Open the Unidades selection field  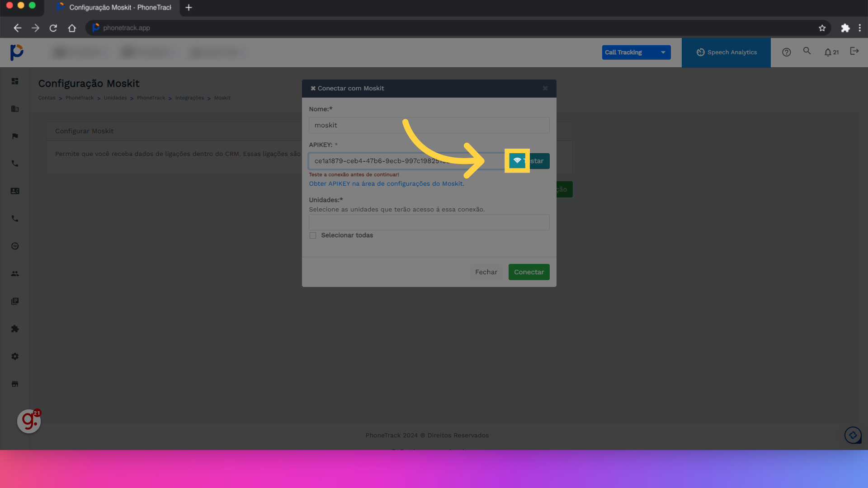(429, 222)
